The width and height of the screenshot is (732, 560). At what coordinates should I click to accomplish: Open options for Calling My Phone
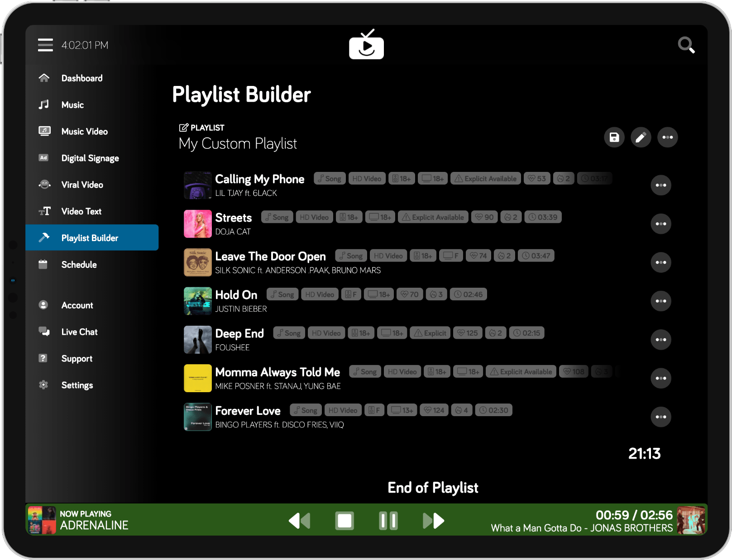tap(661, 185)
